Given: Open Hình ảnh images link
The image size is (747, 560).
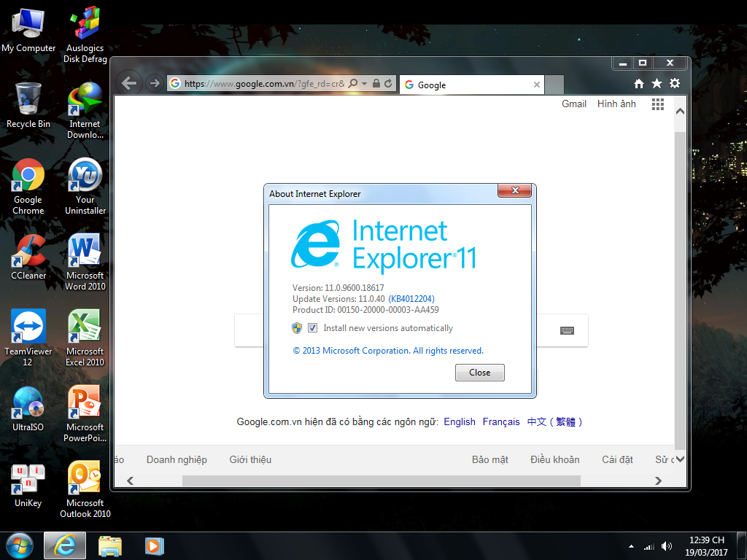Looking at the screenshot, I should coord(616,104).
